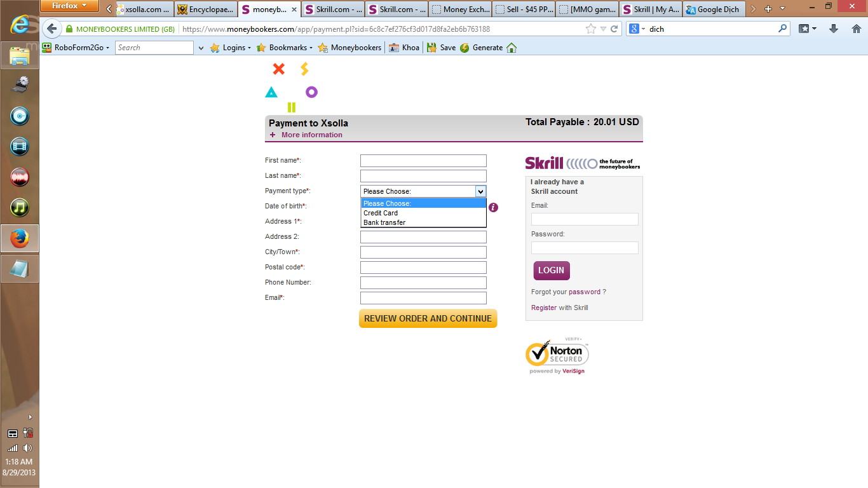Bookmark this page with the star icon

591,29
